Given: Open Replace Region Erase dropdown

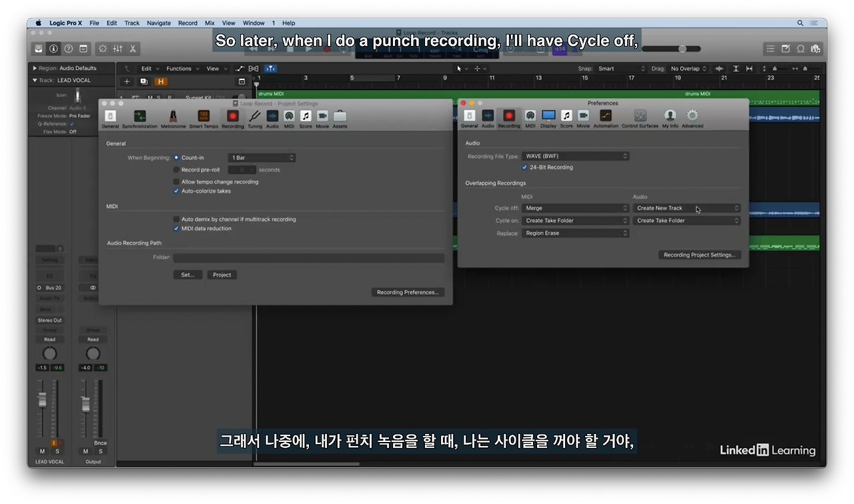Looking at the screenshot, I should (575, 233).
